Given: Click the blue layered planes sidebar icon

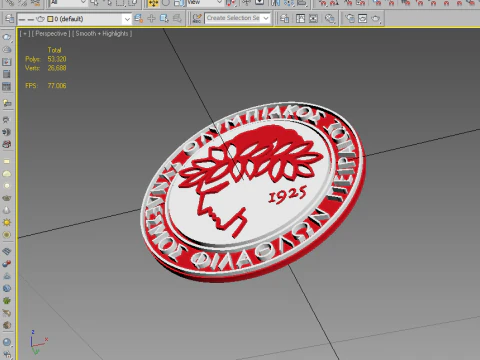Looking at the screenshot, I should coord(7,251).
